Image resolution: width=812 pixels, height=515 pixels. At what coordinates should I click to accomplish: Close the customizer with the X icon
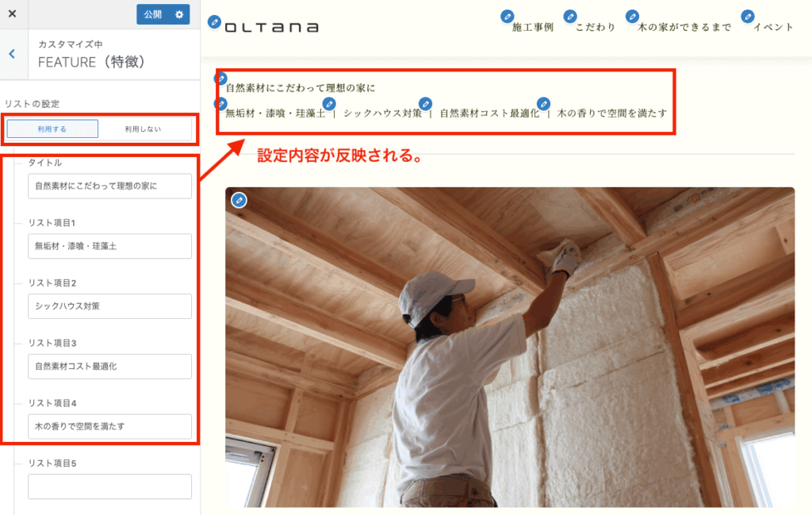[x=13, y=14]
